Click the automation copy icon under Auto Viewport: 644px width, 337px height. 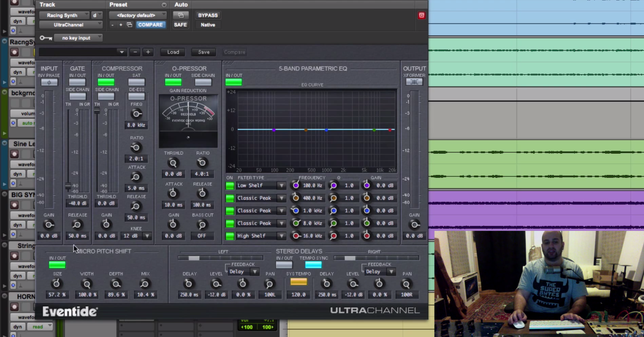[180, 15]
